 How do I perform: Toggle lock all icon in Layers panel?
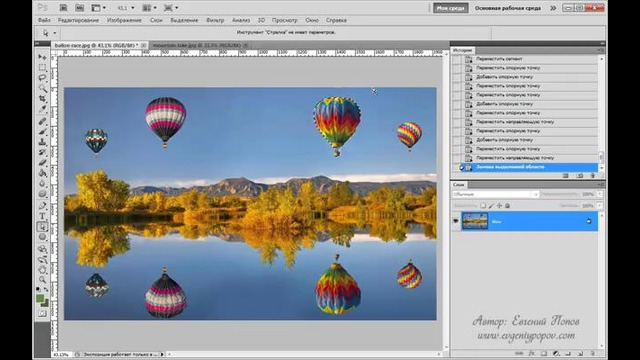[507, 206]
